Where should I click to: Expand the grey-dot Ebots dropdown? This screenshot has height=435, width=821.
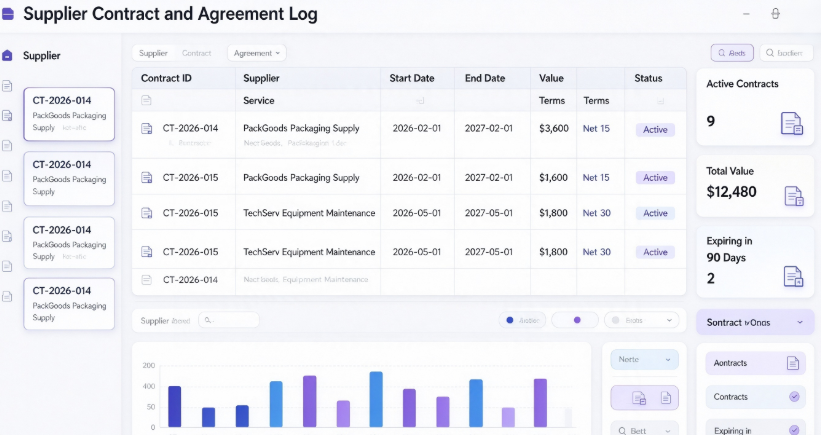click(x=641, y=320)
